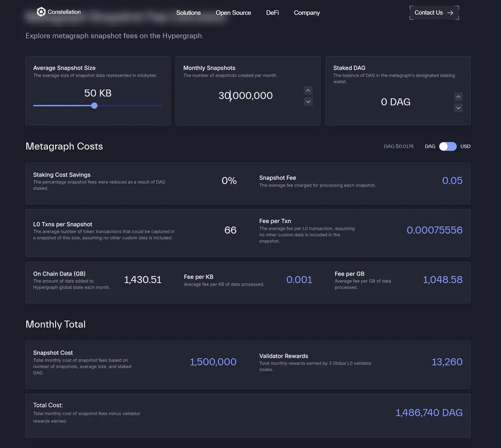Click the Total Cost value 1,486,740 DAG
Screen dimensions: 501x448
point(429,413)
